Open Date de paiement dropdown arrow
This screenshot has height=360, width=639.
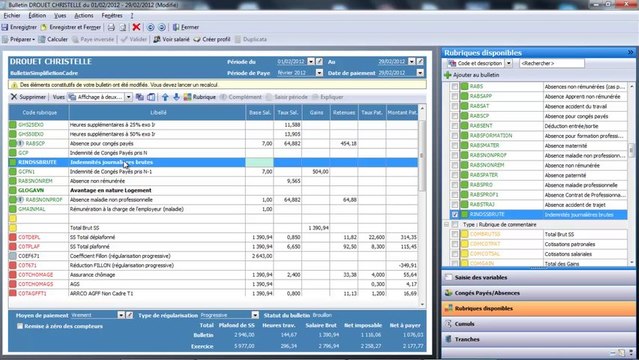coord(420,73)
